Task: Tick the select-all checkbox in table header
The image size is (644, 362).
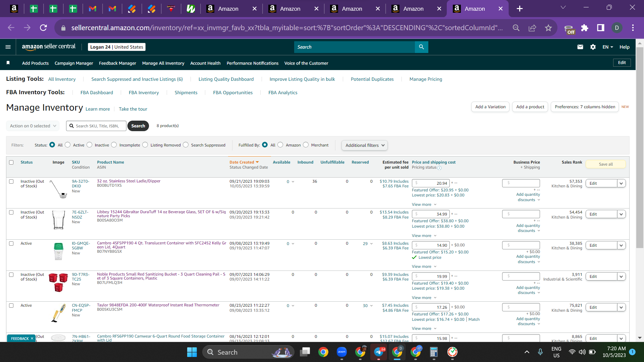Action: point(11,163)
